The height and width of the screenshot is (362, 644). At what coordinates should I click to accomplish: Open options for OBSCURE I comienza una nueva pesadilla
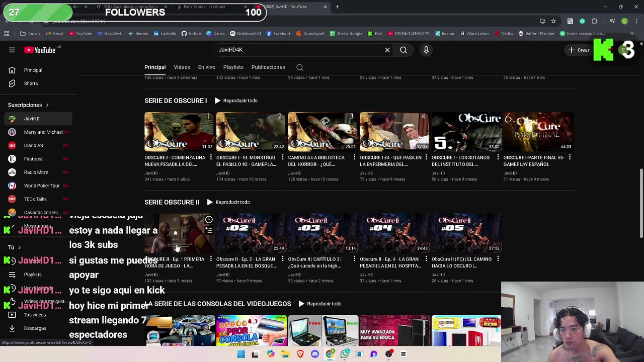coord(211,157)
